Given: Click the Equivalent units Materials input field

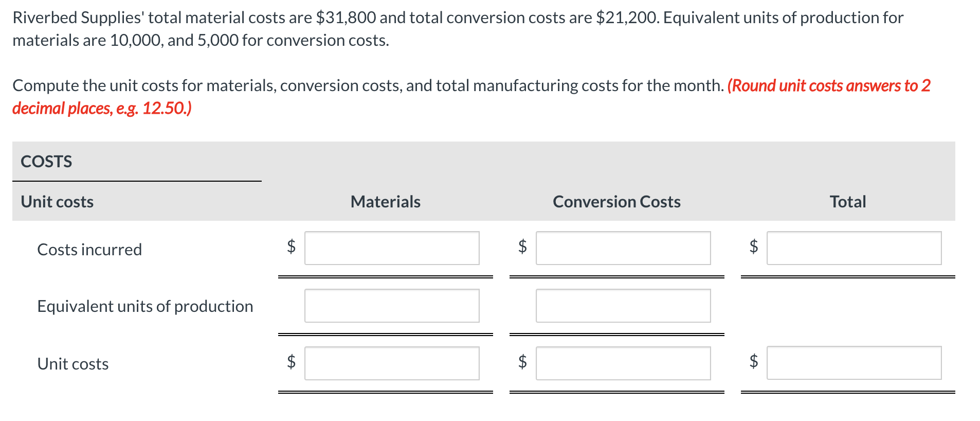Looking at the screenshot, I should [x=391, y=306].
